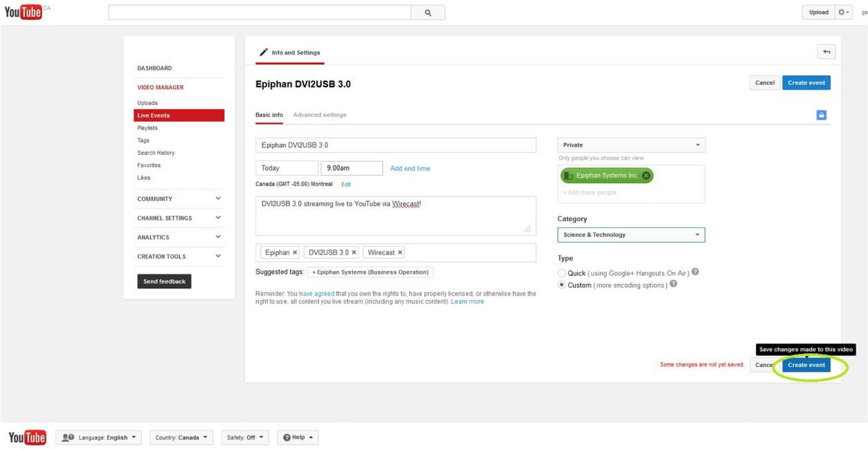The image size is (868, 450).
Task: Switch to the Advanced settings tab
Action: (320, 115)
